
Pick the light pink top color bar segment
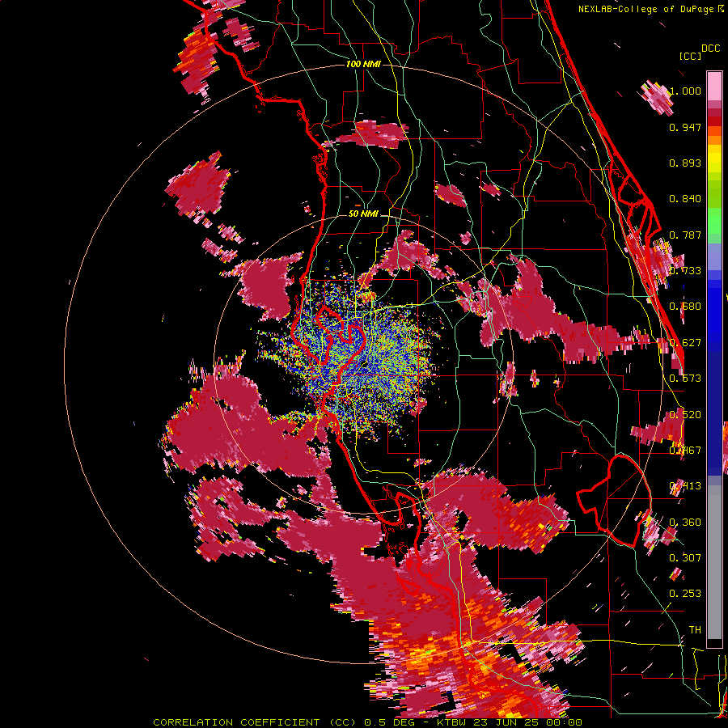(714, 86)
